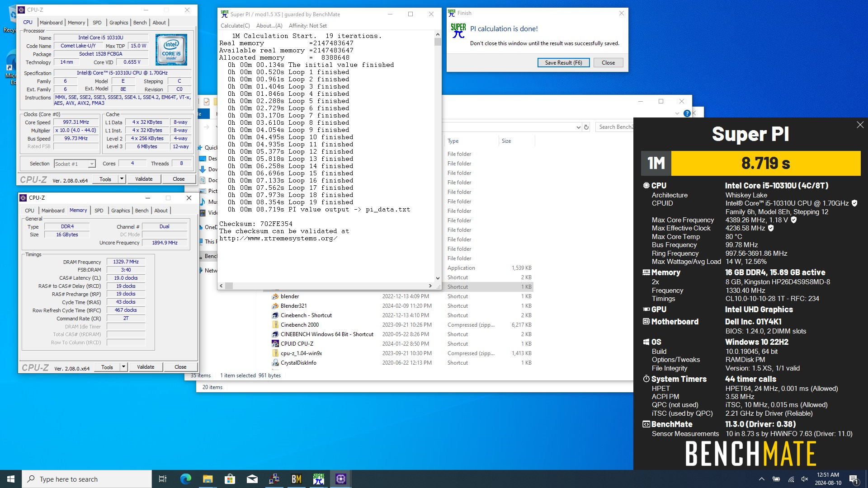Click the CPUID CPU-Z file icon
The width and height of the screenshot is (868, 488).
pyautogui.click(x=275, y=344)
